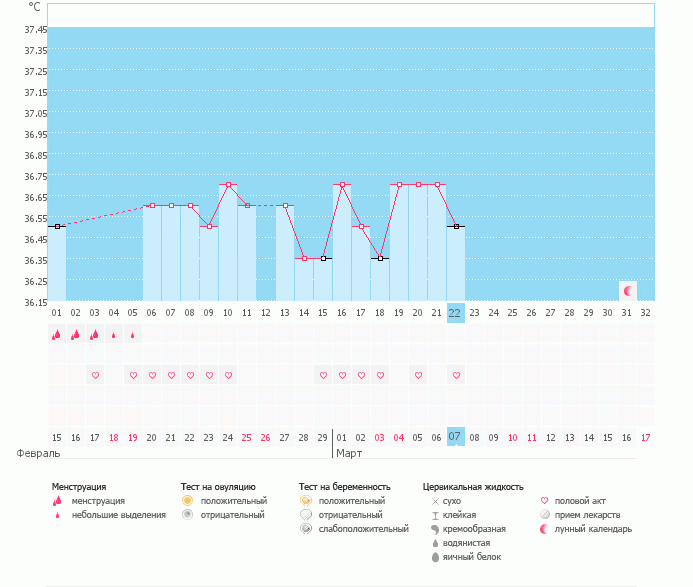Click the lunar calendar legend icon
This screenshot has height=587, width=693.
click(x=545, y=528)
